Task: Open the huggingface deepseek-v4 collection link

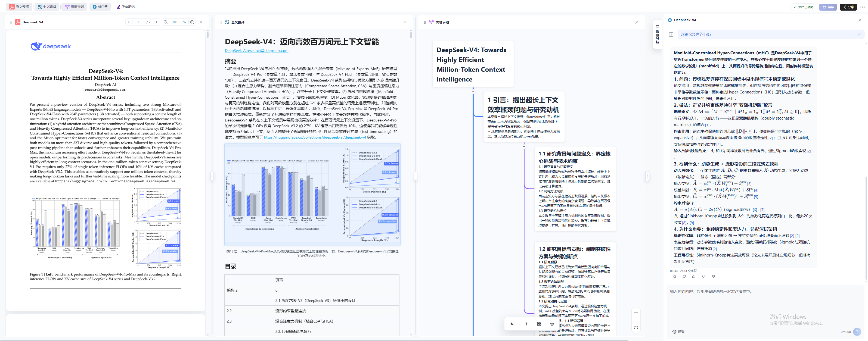Action: (x=315, y=137)
